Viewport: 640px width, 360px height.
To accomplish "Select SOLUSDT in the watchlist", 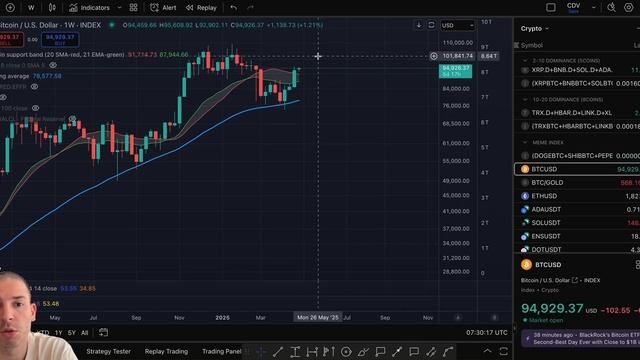I will coord(577,223).
